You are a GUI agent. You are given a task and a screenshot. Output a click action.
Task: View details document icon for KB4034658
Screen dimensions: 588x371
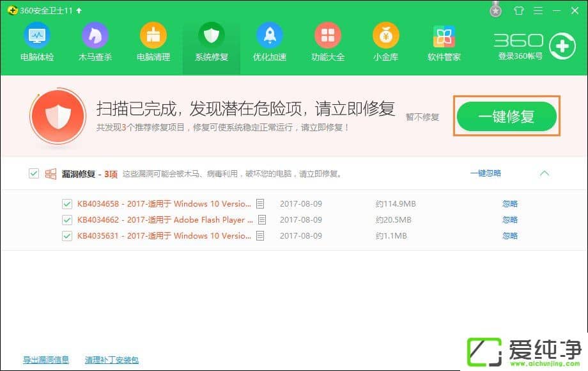[x=260, y=204]
